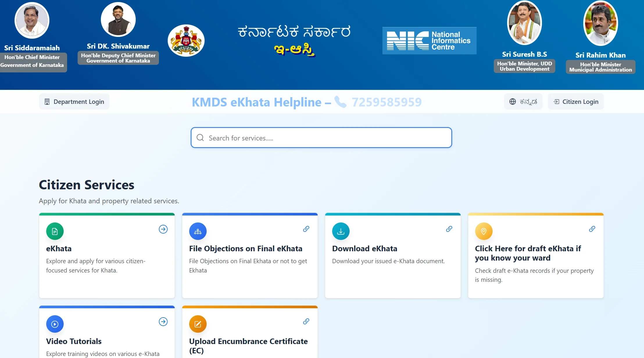Click Sri Suresh B.S portrait photo

click(525, 23)
